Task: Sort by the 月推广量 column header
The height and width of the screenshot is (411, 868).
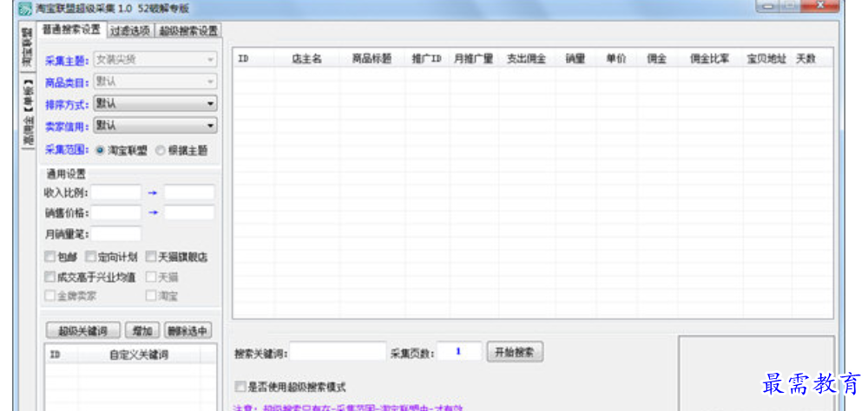Action: pyautogui.click(x=474, y=59)
